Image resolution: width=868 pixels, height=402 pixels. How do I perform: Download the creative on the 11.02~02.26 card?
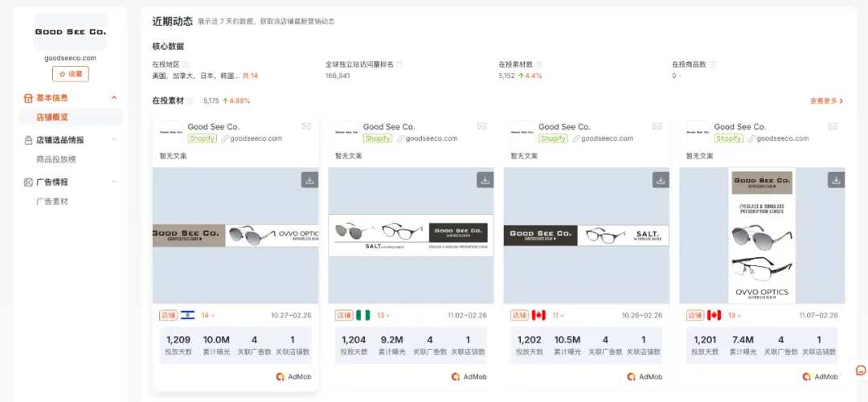[485, 180]
